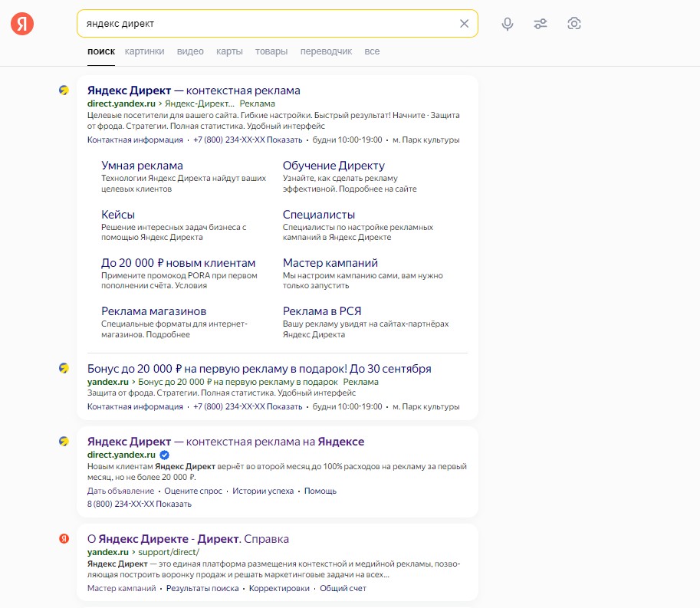
Task: Click the yandex.ru URL of the Бонус ad
Action: click(108, 382)
